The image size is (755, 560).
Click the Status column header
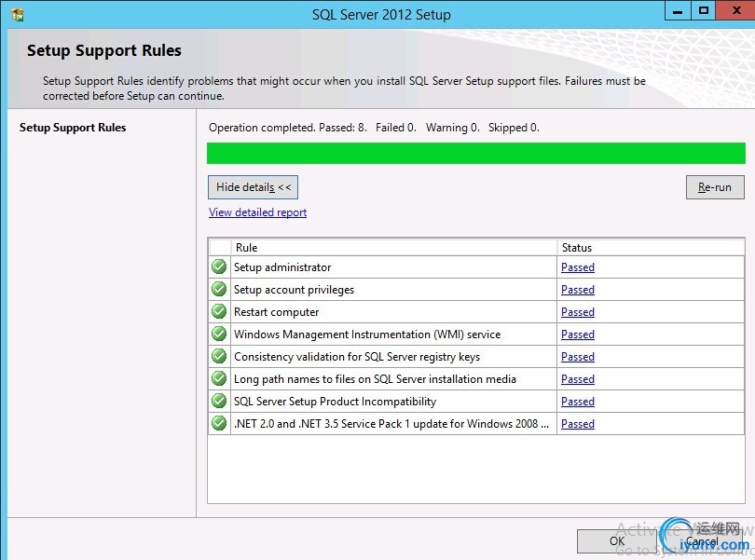click(651, 248)
